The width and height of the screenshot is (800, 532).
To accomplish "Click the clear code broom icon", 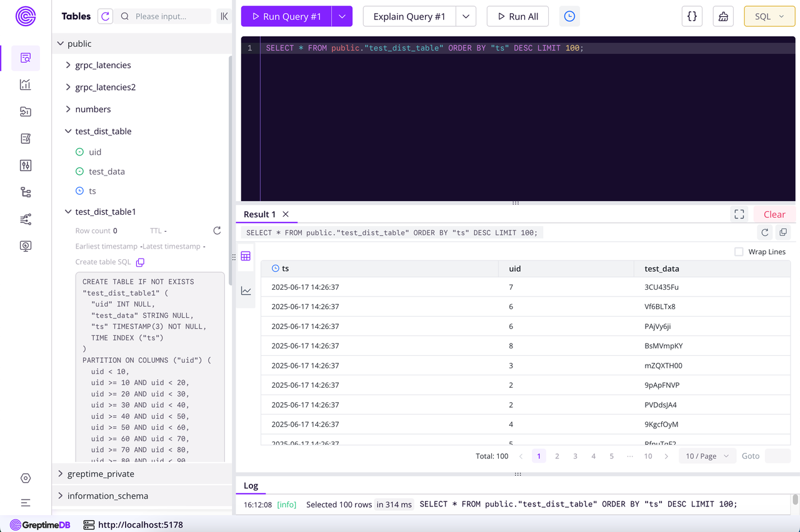I will click(x=723, y=17).
